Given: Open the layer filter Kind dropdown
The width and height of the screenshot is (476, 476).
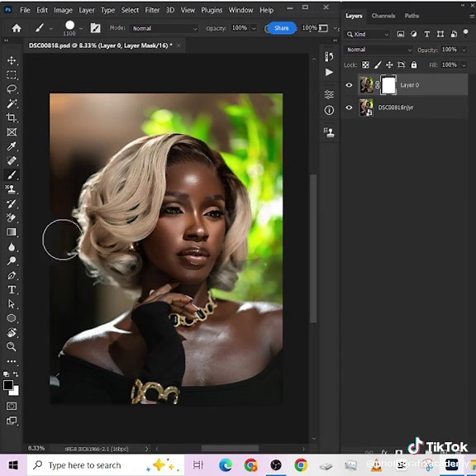Looking at the screenshot, I should coord(367,35).
